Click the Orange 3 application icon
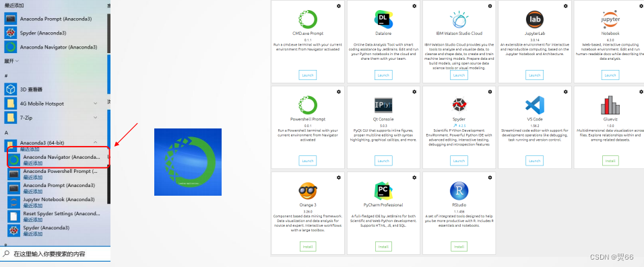This screenshot has height=267, width=644. 308,191
